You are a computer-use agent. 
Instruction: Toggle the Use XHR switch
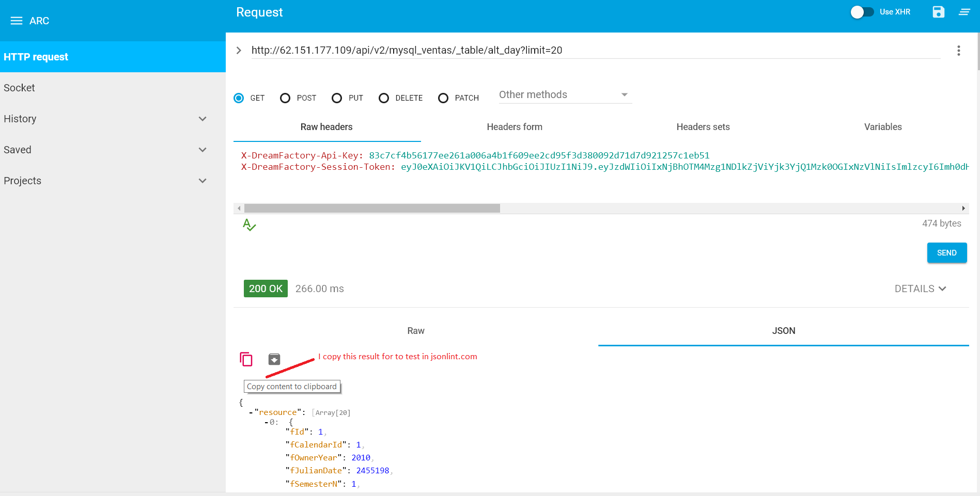[862, 12]
